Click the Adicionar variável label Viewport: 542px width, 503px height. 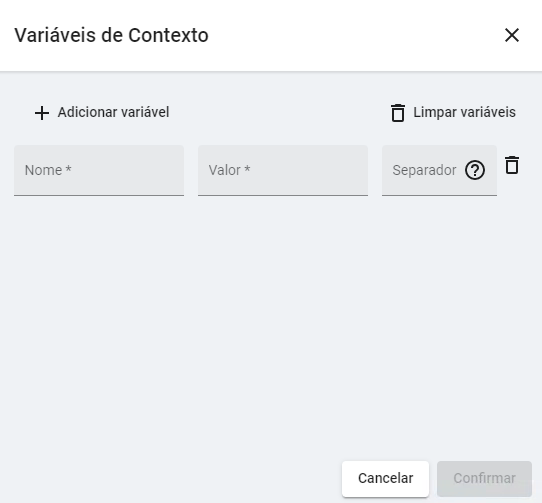pyautogui.click(x=113, y=112)
